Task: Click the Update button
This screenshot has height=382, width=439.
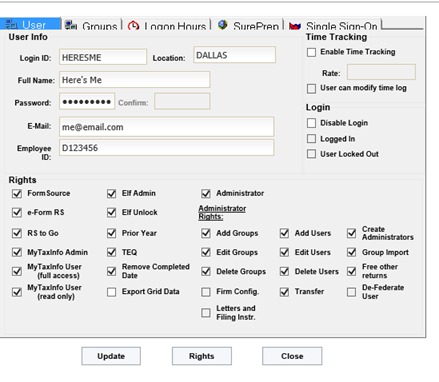Action: click(111, 356)
